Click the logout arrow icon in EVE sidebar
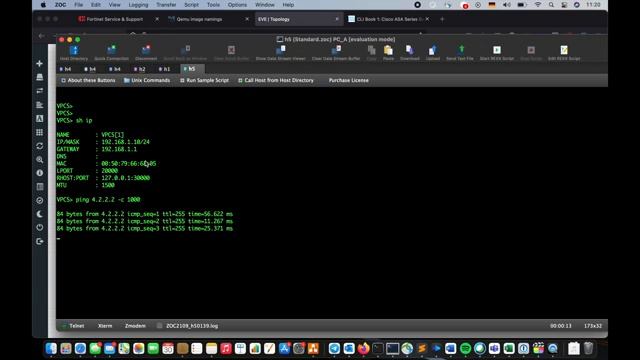640x360 pixels. 40,241
